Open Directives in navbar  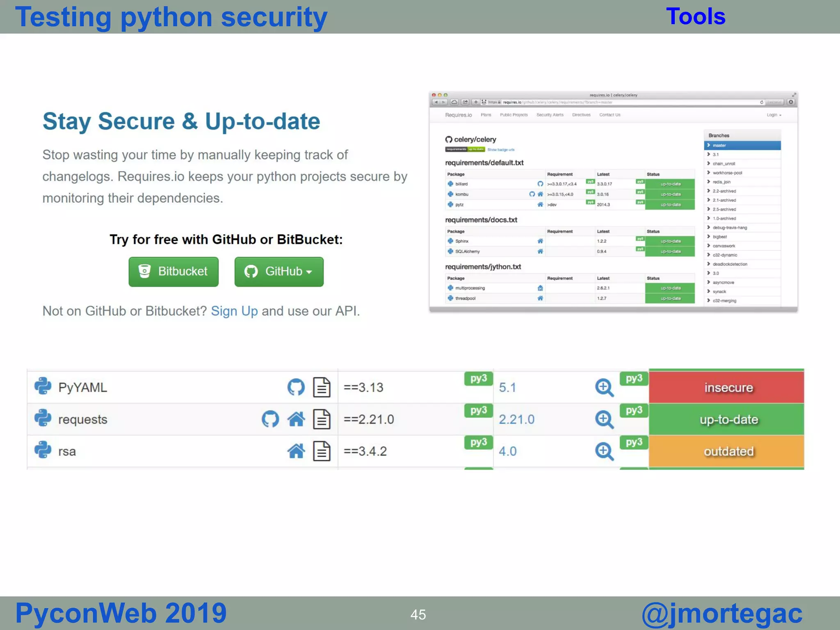[x=581, y=115]
